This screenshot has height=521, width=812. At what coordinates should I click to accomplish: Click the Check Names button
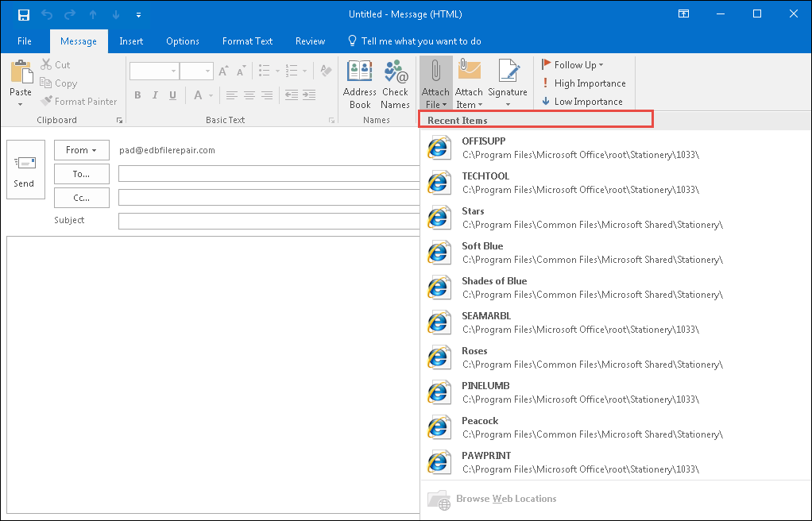click(395, 84)
